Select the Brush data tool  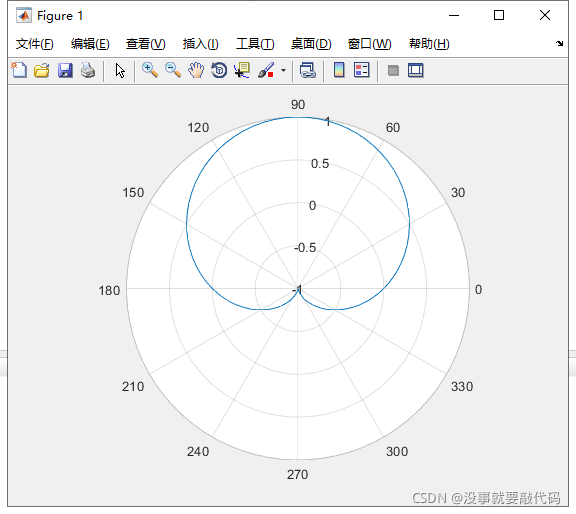pyautogui.click(x=266, y=70)
